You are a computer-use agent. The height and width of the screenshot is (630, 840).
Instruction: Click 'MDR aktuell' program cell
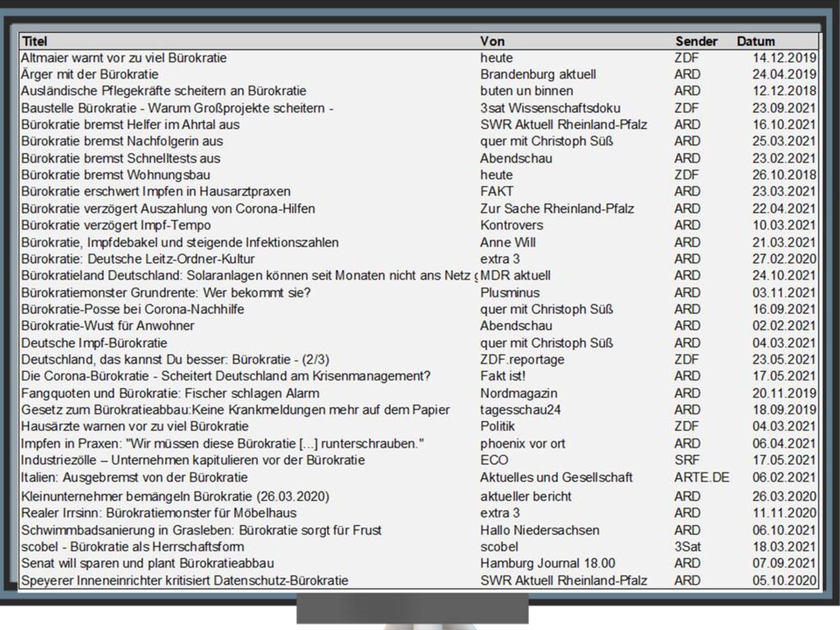pyautogui.click(x=515, y=276)
